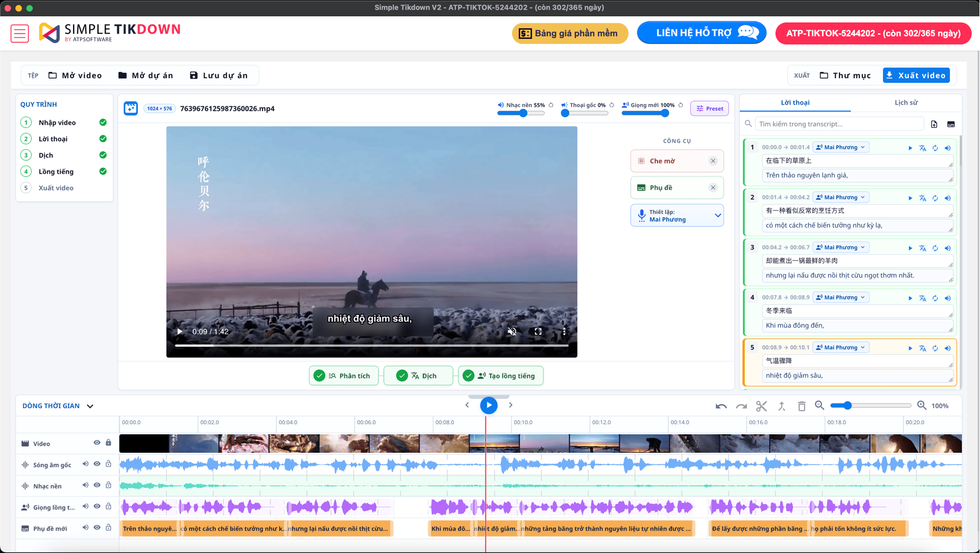Click the transcript import file icon
This screenshot has width=980, height=553.
pos(934,124)
